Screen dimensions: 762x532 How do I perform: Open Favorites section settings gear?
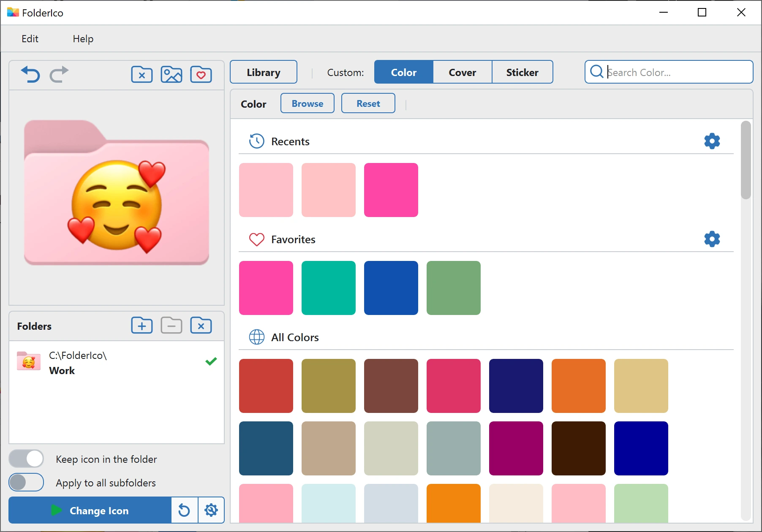pos(712,239)
